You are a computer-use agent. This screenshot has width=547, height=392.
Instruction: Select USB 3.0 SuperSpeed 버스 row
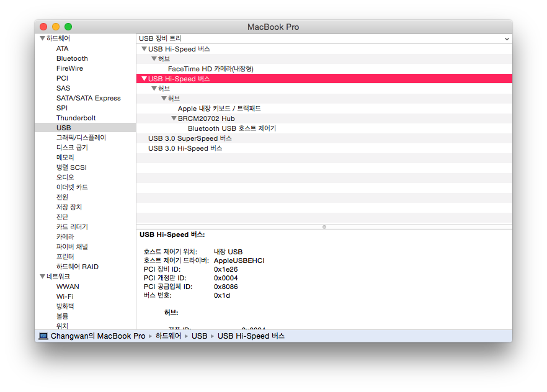pos(190,138)
